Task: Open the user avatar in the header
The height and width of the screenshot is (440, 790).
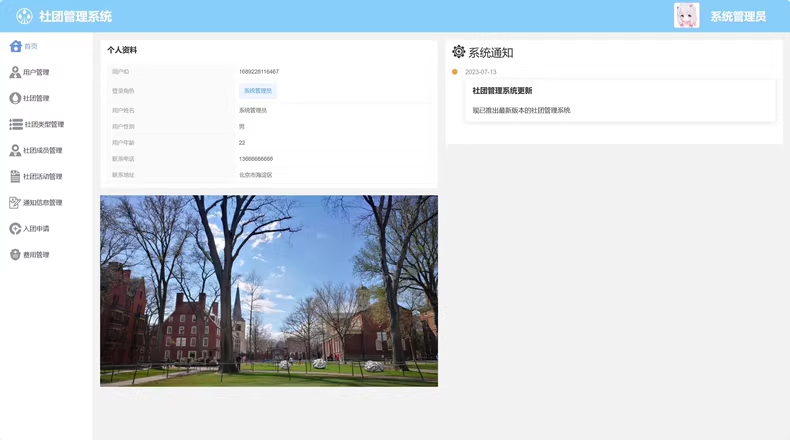Action: tap(686, 16)
